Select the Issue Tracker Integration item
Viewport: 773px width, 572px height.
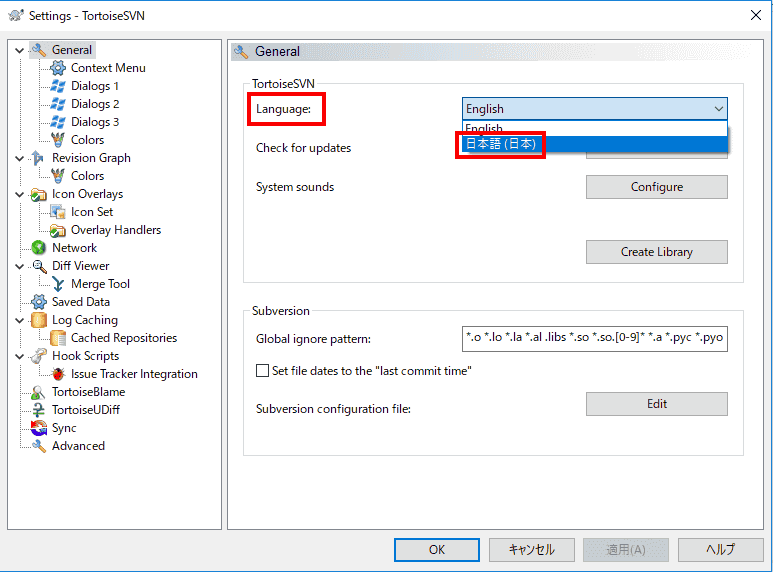[134, 374]
